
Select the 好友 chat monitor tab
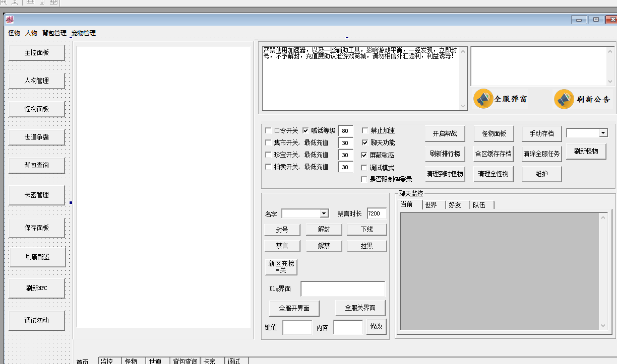pyautogui.click(x=455, y=205)
